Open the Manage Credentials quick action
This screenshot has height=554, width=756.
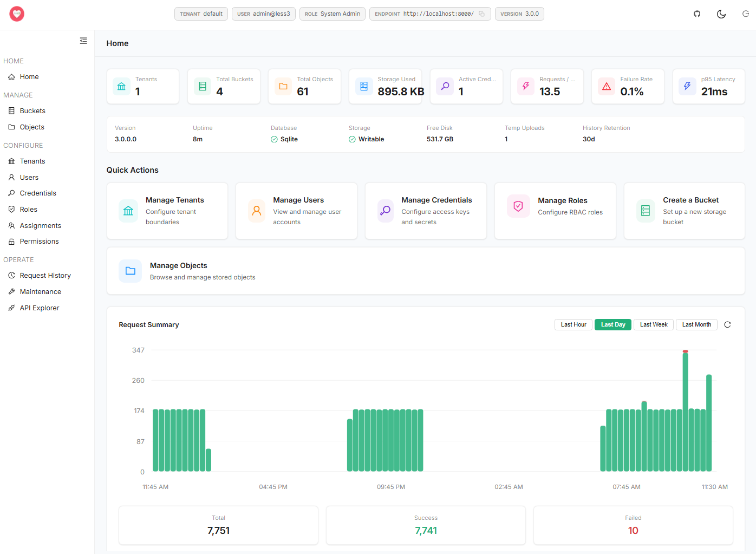pyautogui.click(x=426, y=211)
